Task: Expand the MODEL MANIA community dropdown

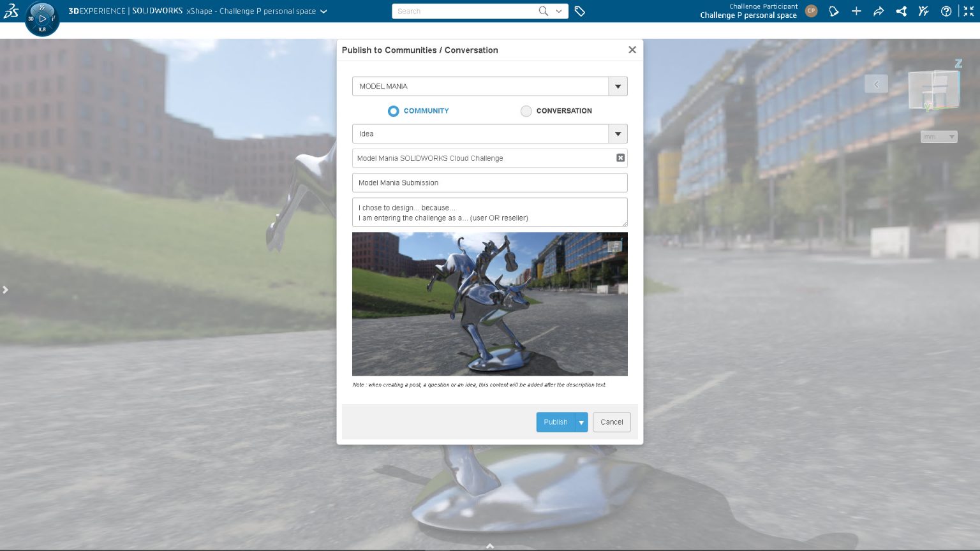Action: tap(617, 86)
